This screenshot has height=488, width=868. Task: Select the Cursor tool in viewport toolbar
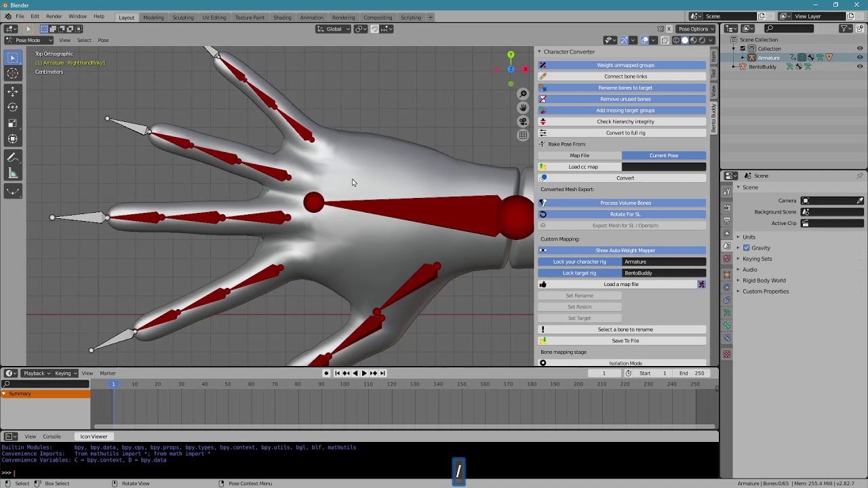(13, 74)
